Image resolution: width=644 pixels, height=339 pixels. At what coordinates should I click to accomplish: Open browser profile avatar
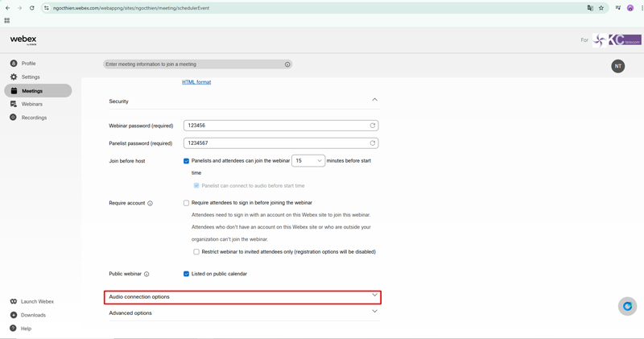point(630,8)
